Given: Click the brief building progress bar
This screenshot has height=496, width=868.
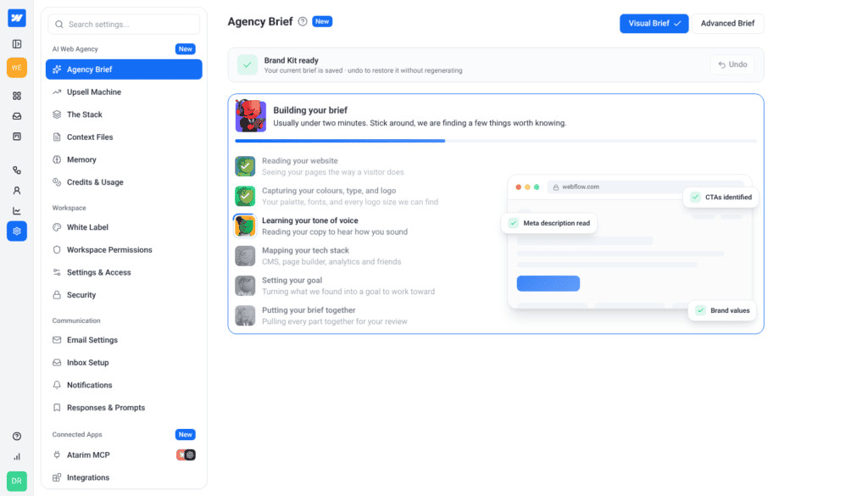Looking at the screenshot, I should [495, 141].
